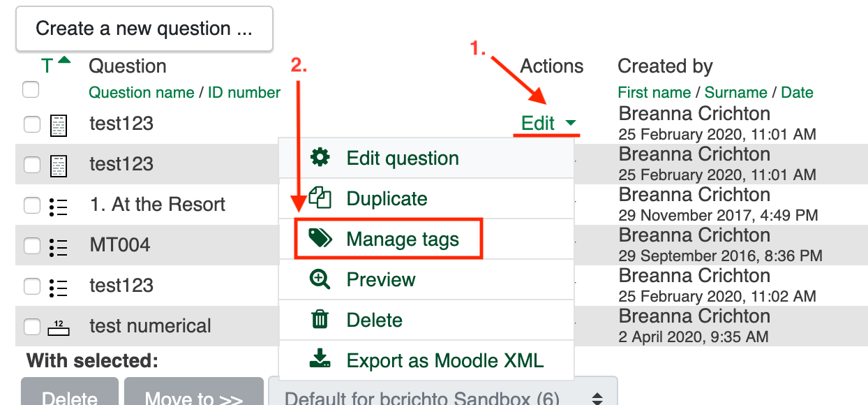Image resolution: width=868 pixels, height=405 pixels.
Task: Click the trash can Delete icon
Action: point(320,320)
